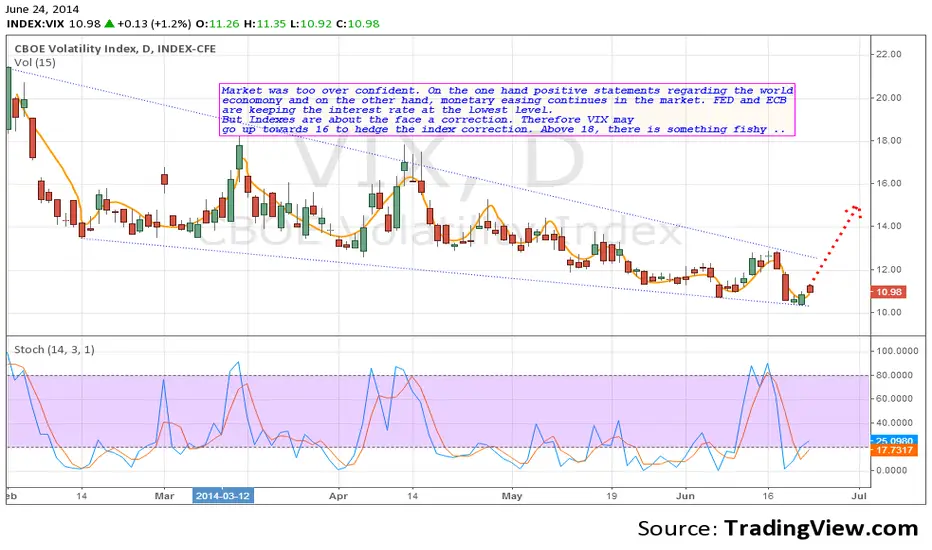Image resolution: width=932 pixels, height=550 pixels.
Task: Click the highlighted 2014-03-12 date marker
Action: (223, 496)
